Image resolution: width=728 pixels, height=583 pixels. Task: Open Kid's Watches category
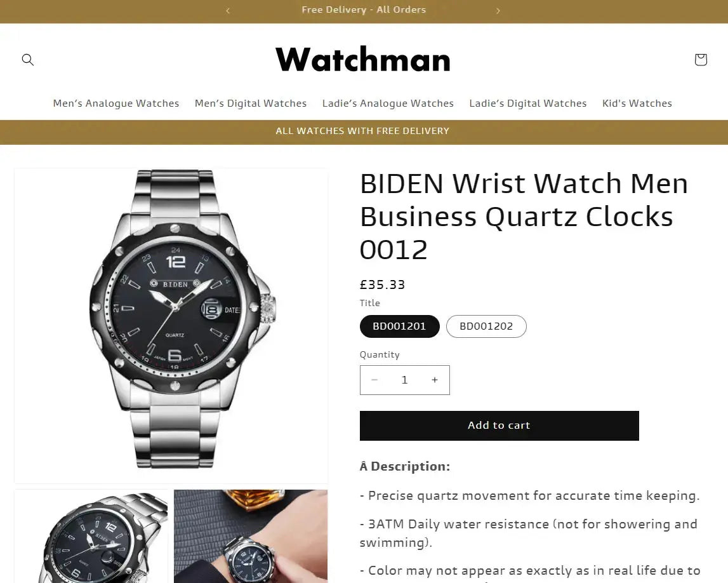click(x=637, y=103)
